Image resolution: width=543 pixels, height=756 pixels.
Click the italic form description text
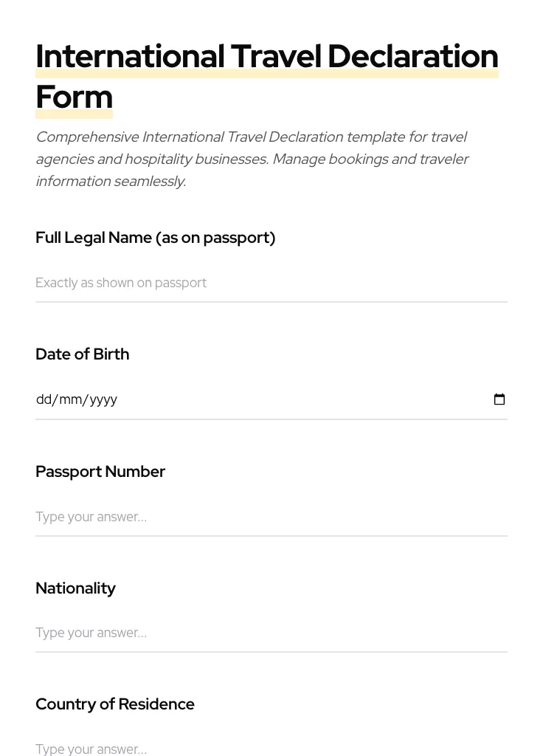pos(252,159)
